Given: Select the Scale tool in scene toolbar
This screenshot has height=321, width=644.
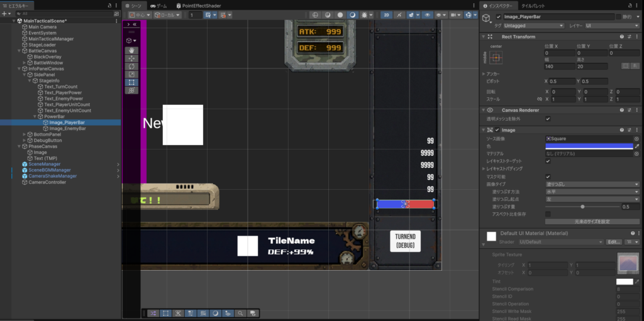Looking at the screenshot, I should point(132,74).
